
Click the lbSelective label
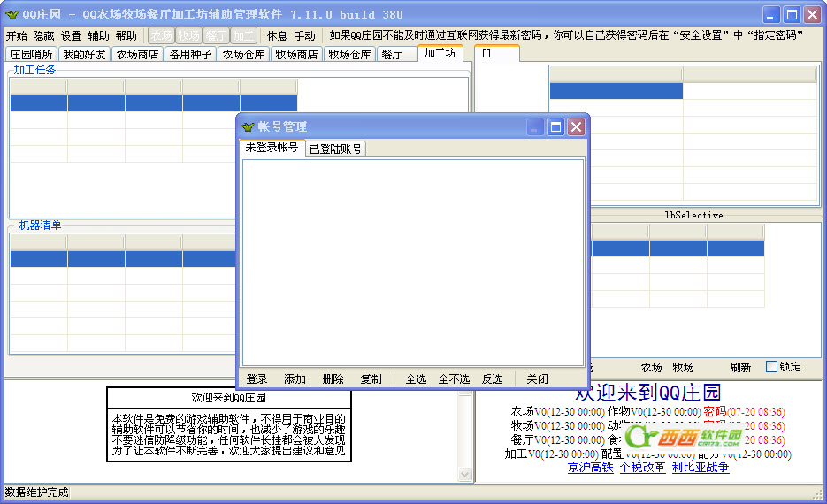click(x=693, y=215)
